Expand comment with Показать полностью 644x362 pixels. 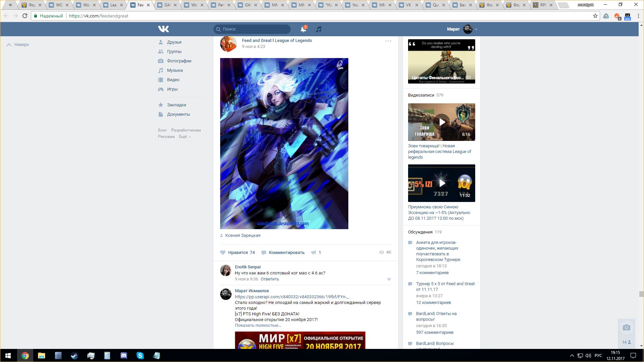tap(258, 325)
